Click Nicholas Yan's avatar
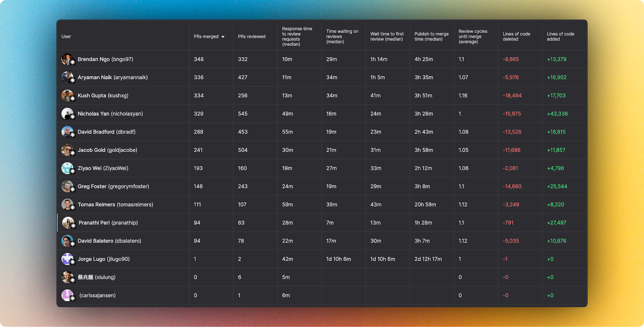This screenshot has height=327, width=644. point(68,114)
